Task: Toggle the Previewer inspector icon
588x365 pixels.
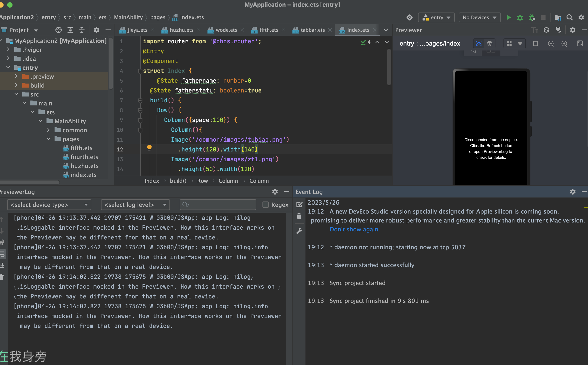Action: click(x=479, y=44)
